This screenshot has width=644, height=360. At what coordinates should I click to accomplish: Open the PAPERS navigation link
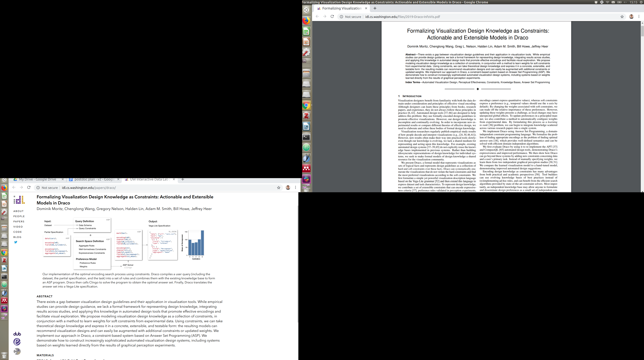tap(19, 221)
